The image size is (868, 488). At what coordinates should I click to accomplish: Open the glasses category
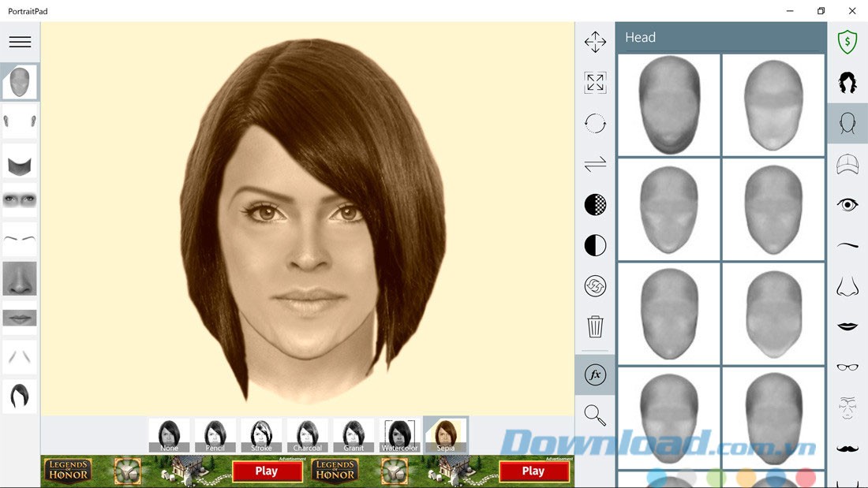847,367
